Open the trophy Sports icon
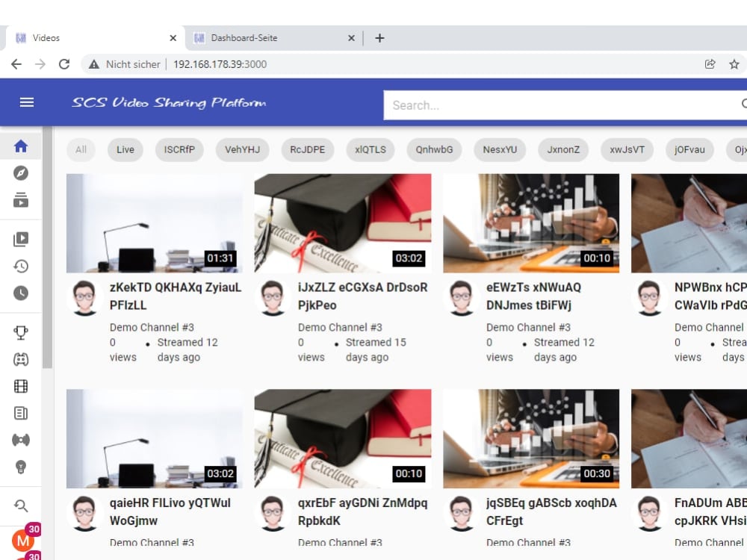 [x=20, y=332]
